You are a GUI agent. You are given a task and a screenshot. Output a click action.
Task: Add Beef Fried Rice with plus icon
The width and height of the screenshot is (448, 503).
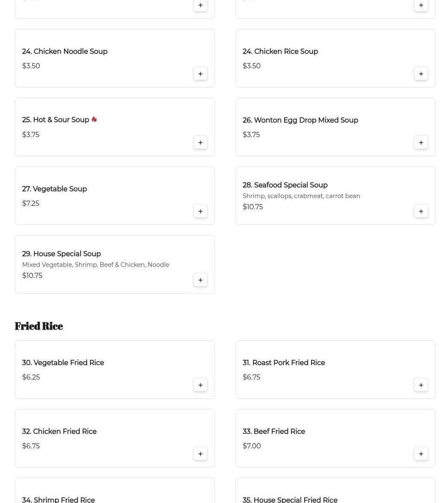[421, 453]
